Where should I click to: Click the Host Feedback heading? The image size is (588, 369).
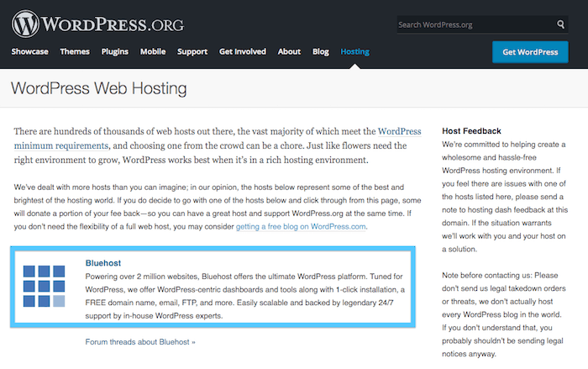point(471,131)
